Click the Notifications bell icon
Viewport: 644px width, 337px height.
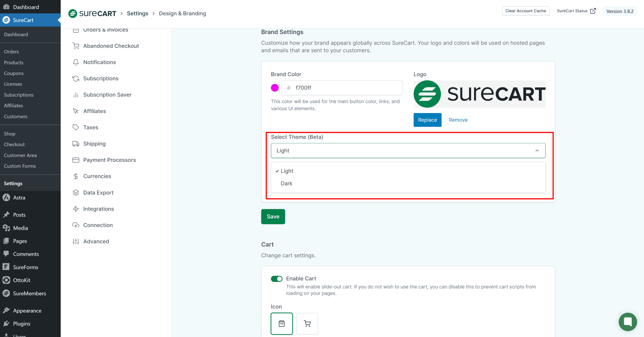pos(76,62)
